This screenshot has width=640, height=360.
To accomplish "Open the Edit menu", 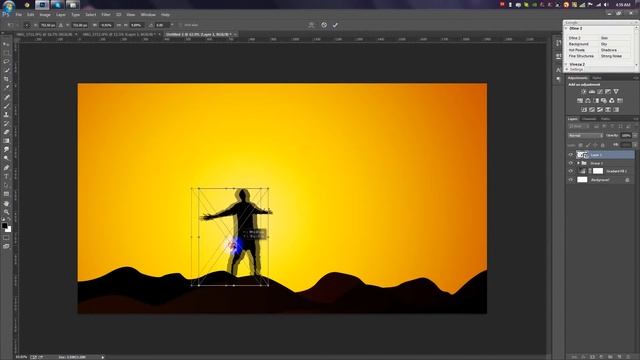I will pos(31,15).
